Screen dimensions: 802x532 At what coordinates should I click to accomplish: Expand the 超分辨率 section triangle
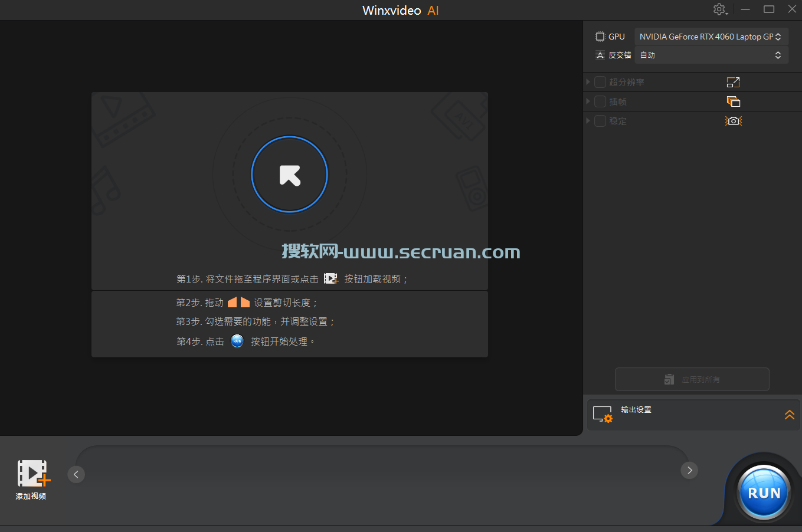click(588, 82)
